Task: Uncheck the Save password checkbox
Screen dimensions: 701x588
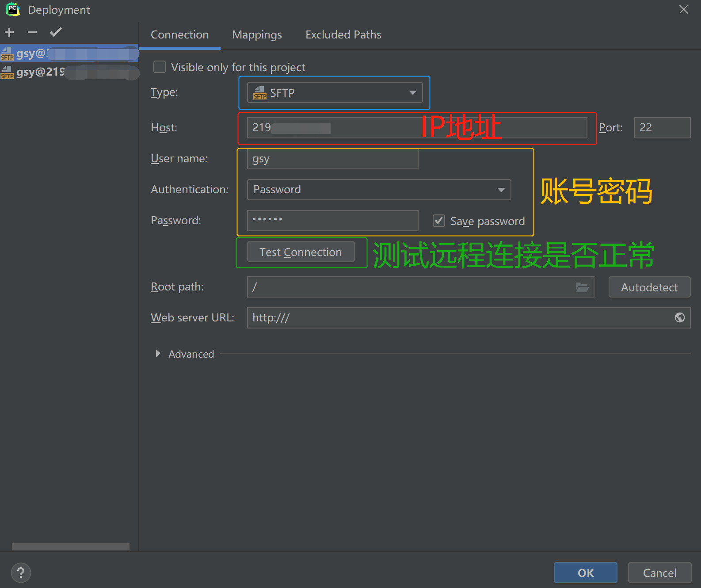Action: pos(439,221)
